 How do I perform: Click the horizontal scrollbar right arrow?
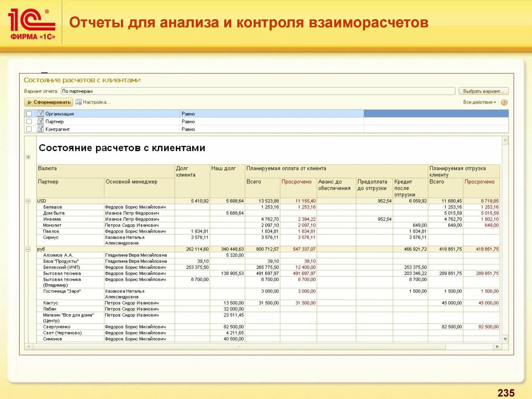(497, 347)
